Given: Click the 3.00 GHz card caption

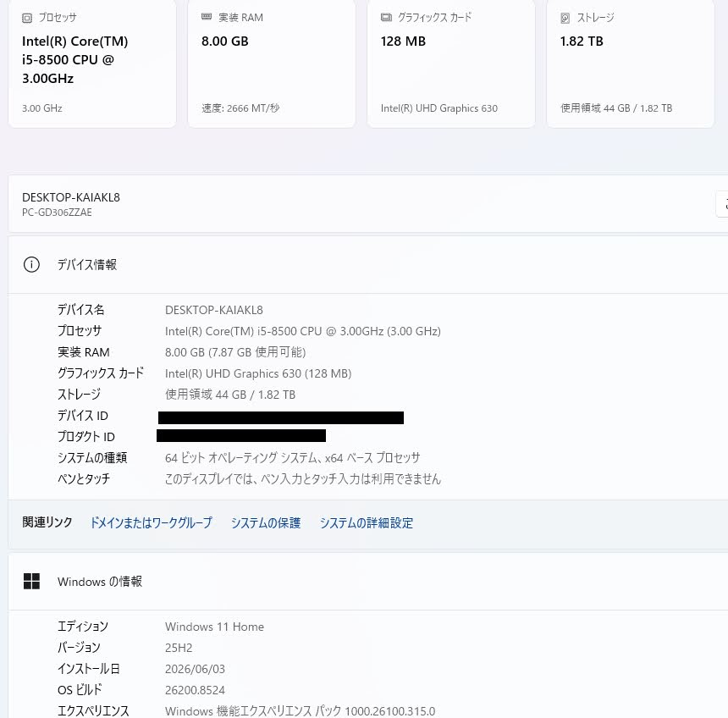Looking at the screenshot, I should 42,108.
